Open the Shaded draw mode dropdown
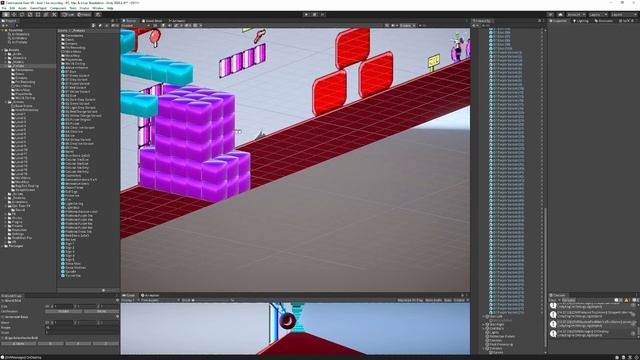 coord(135,25)
